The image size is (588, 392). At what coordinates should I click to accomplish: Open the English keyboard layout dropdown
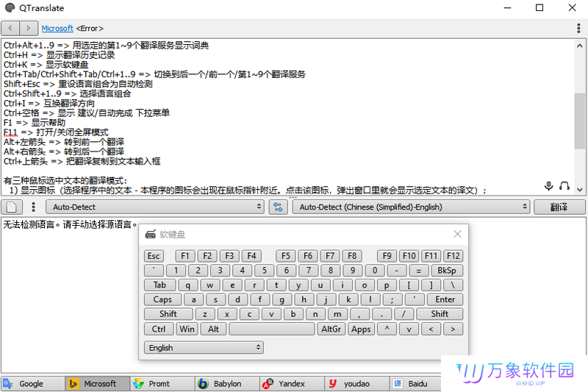[x=204, y=348]
